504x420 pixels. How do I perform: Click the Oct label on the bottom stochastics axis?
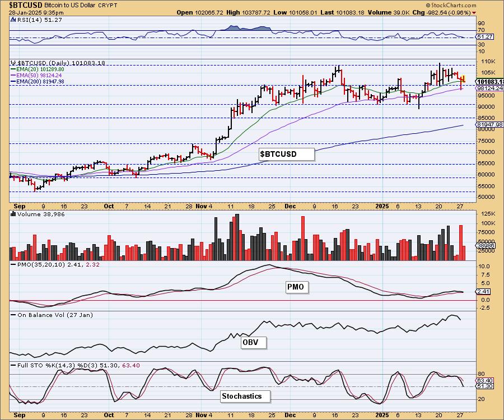109,415
